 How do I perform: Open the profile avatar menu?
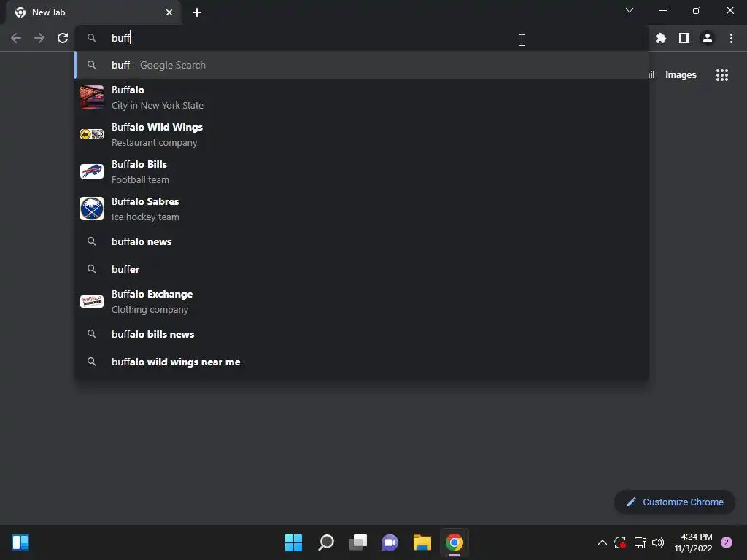pos(708,38)
